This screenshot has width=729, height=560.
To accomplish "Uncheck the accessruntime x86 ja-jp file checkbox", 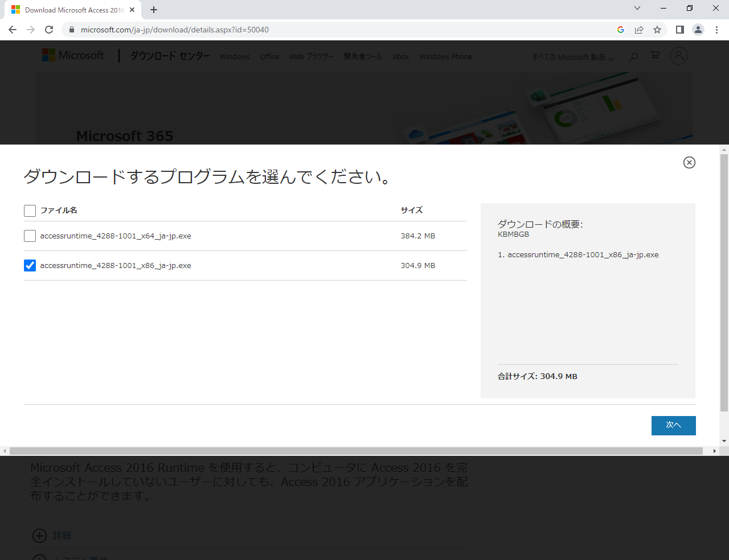I will pyautogui.click(x=30, y=265).
